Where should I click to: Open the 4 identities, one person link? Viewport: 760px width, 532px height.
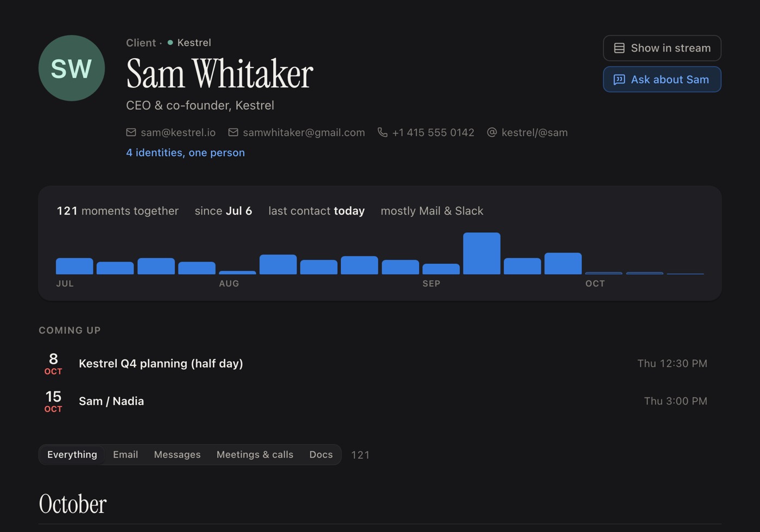185,153
